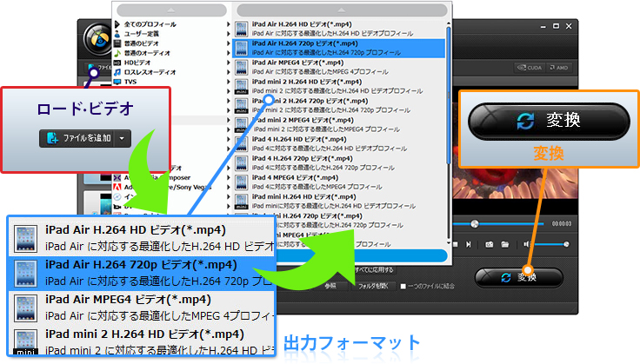Screen dimensions: 640x364
Task: Click the ロスレスオーディオ blue note icon
Action: coord(117,72)
